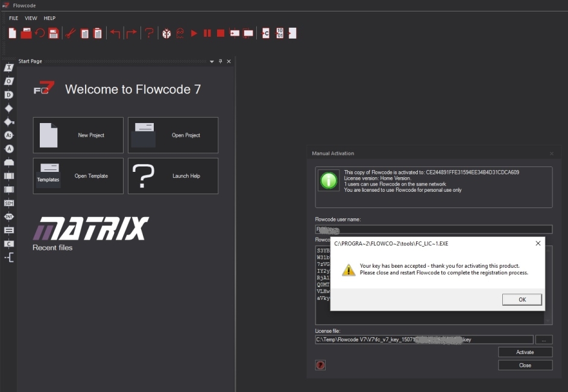Click the license key text area scrollbar
Screen dimensions: 568x392
click(548, 285)
